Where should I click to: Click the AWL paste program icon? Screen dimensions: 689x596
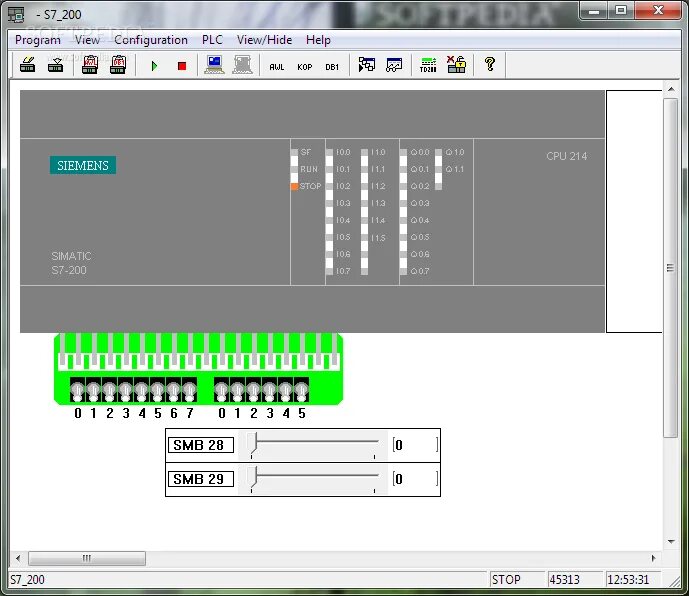point(90,65)
